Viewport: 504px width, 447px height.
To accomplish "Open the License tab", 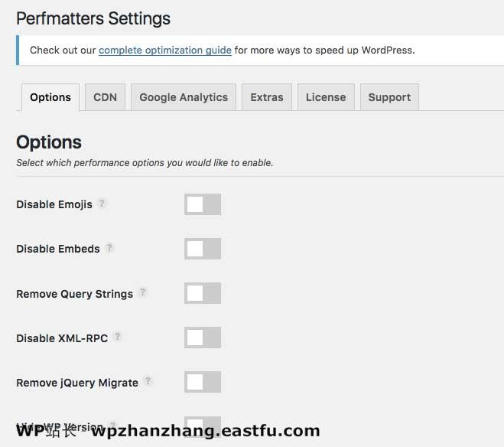I will coord(326,97).
